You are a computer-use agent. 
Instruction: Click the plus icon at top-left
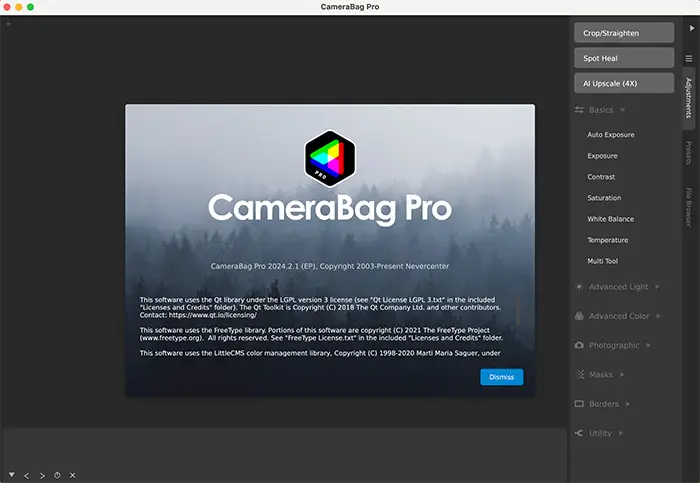(8, 23)
